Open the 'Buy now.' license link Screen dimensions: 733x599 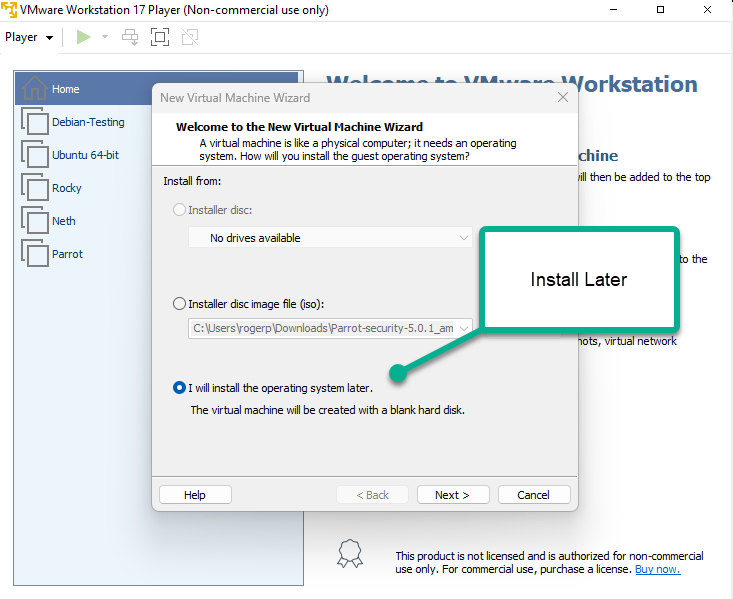pyautogui.click(x=657, y=569)
